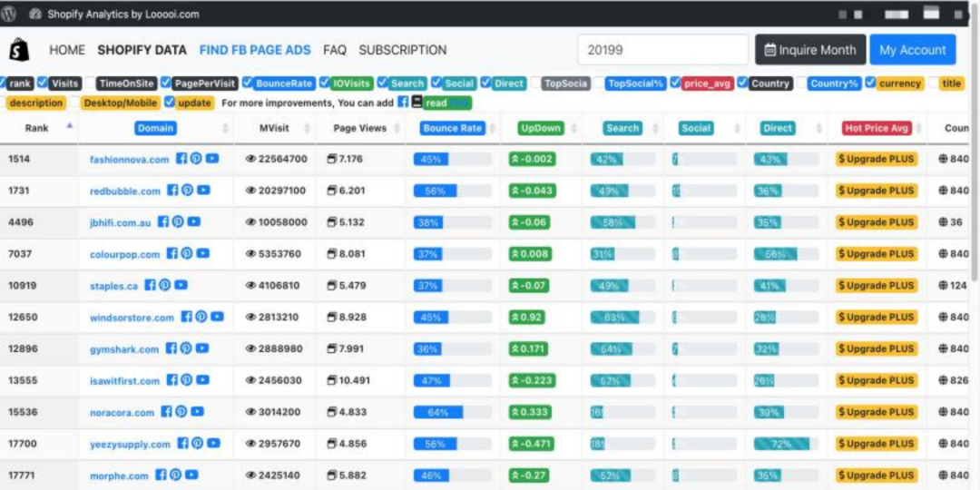Click UpDown value 0.92 for windsorstore.com
980x490 pixels.
(527, 317)
